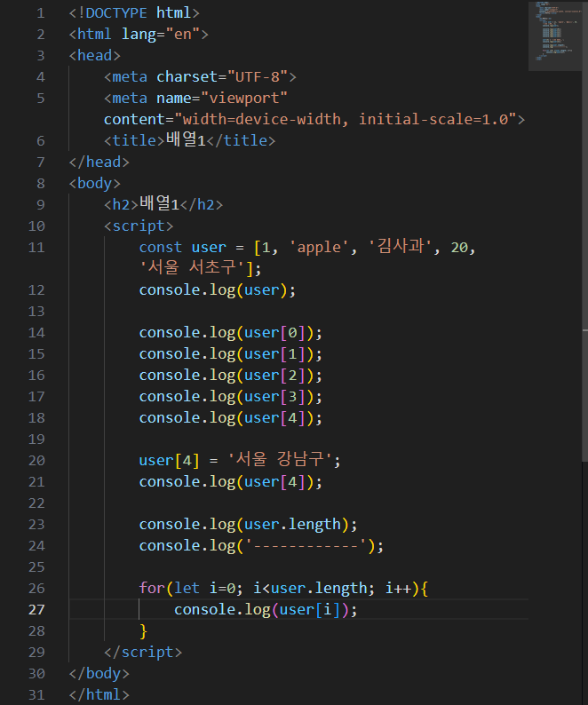Click the dashed-line string on line 24
Screen dimensions: 588x705
(x=306, y=546)
